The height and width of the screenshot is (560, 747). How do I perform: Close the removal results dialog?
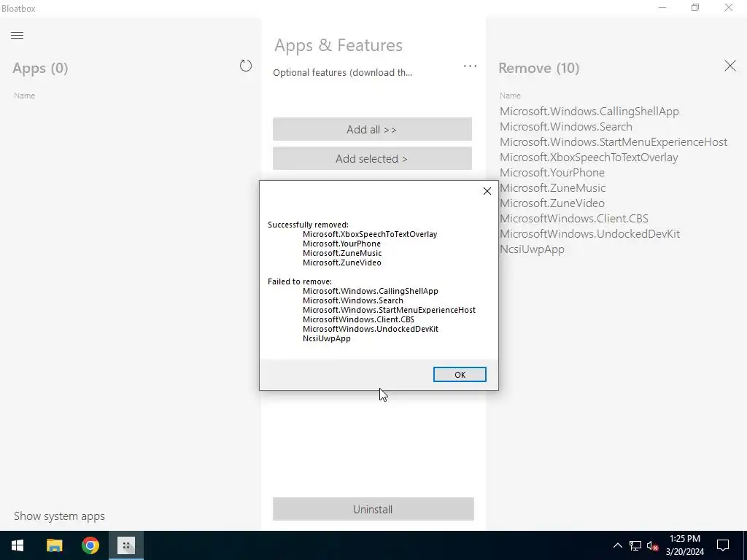[x=487, y=191]
